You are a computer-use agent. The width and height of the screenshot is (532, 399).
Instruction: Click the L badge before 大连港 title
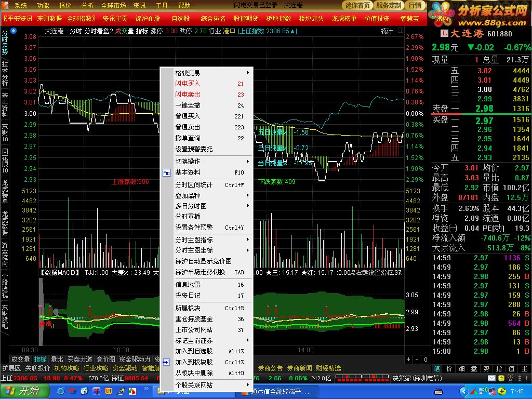(x=444, y=33)
